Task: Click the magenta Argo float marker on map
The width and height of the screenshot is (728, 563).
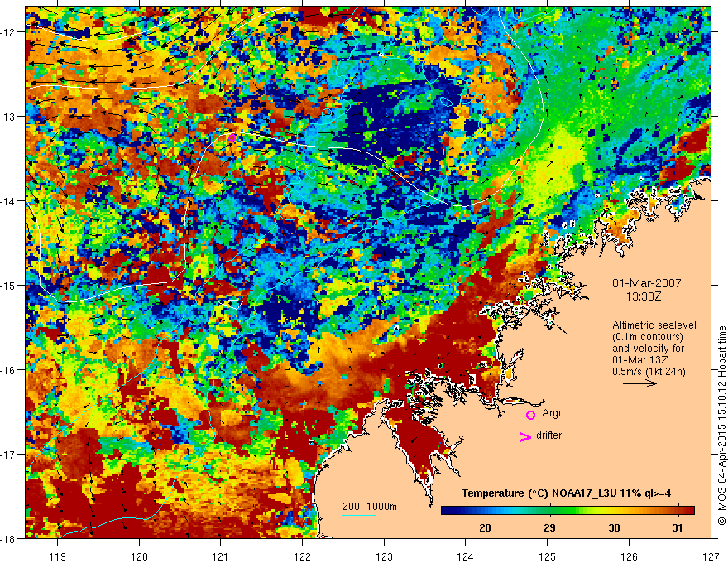Action: click(x=232, y=137)
